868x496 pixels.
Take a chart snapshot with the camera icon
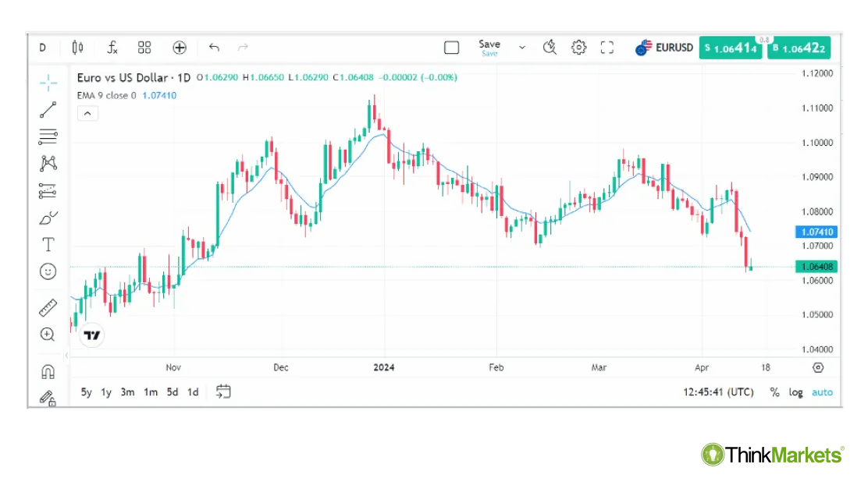(x=550, y=47)
